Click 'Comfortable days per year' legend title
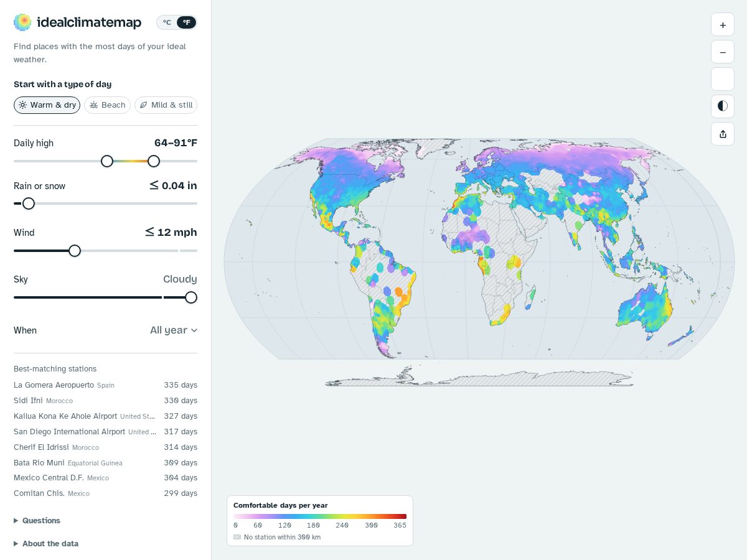Viewport: 747px width, 560px height. click(x=280, y=505)
